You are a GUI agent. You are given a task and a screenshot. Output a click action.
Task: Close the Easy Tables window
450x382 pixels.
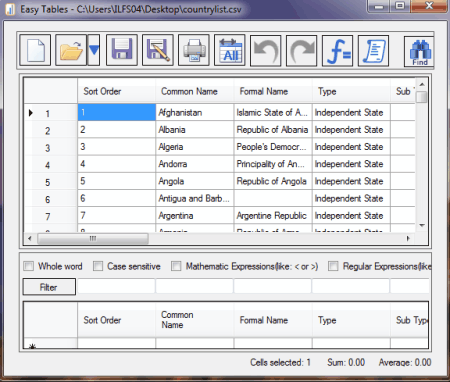(429, 6)
